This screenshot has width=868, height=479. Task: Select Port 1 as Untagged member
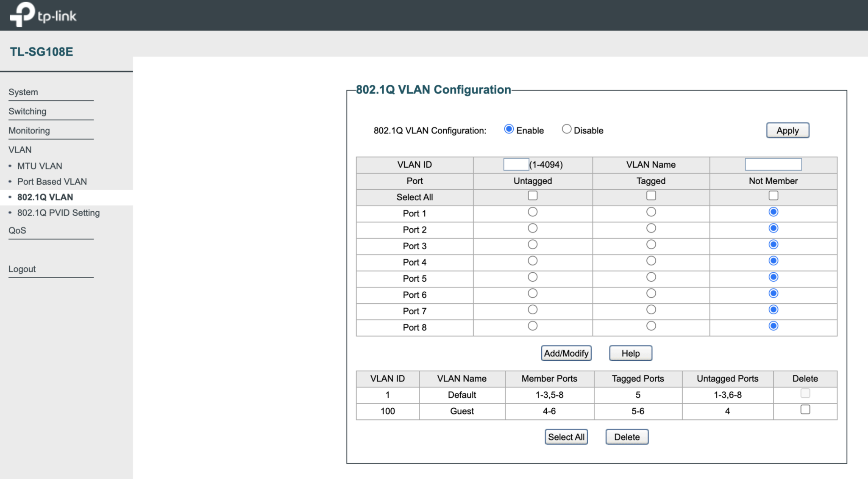(x=531, y=212)
